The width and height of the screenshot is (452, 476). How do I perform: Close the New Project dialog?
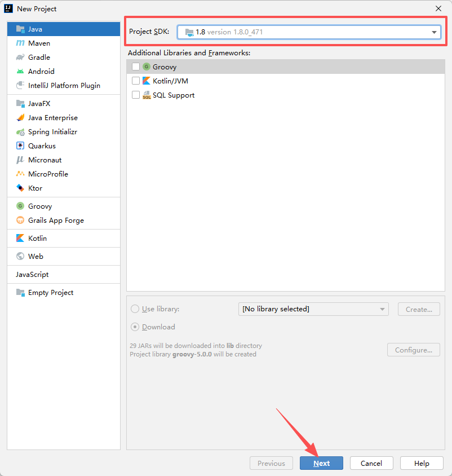click(438, 8)
